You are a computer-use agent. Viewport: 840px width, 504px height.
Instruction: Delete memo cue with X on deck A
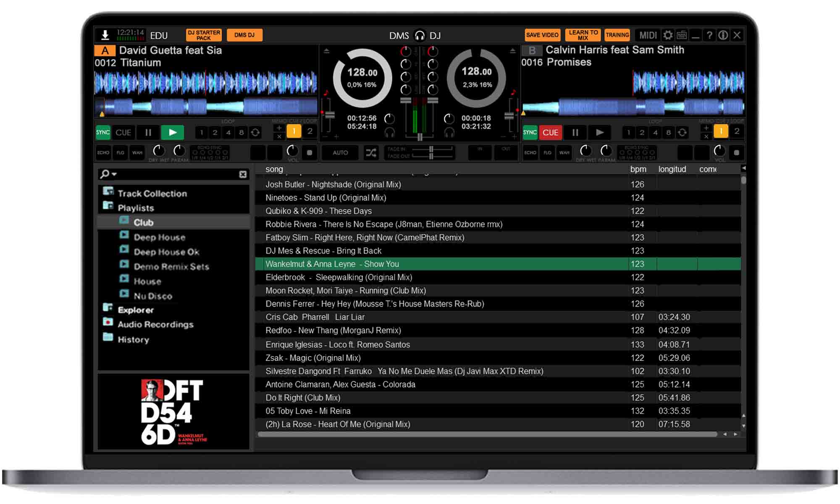pyautogui.click(x=279, y=136)
